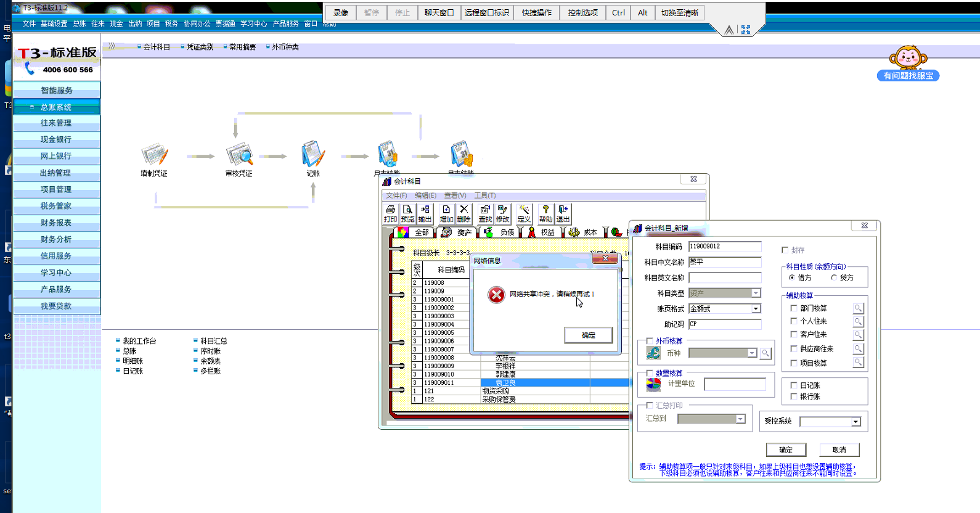Click the 修改 modify toolbar icon

pyautogui.click(x=502, y=213)
